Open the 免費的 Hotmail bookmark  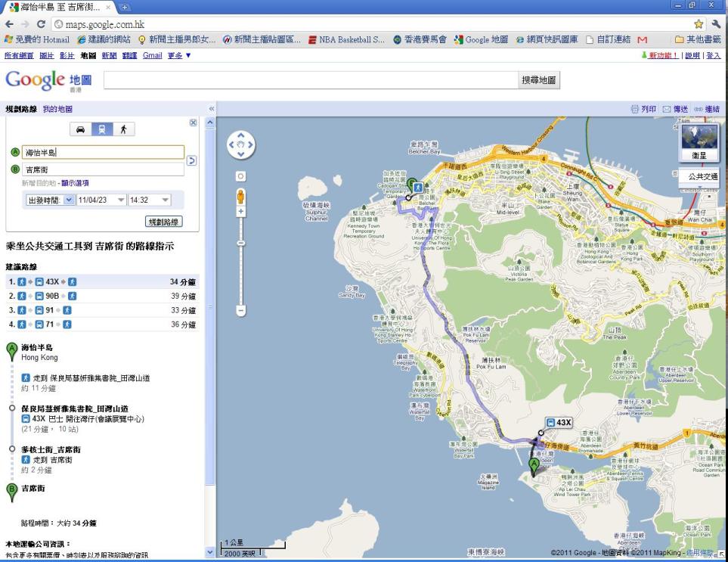37,39
